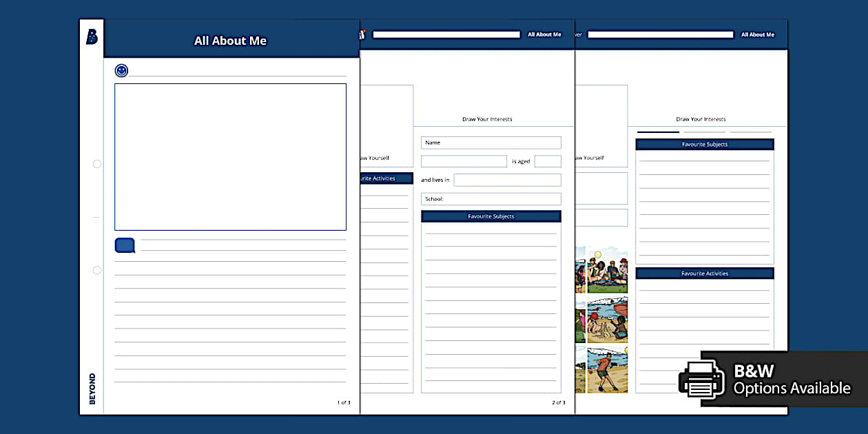This screenshot has width=868, height=434.
Task: Click the smiley face icon
Action: click(121, 70)
